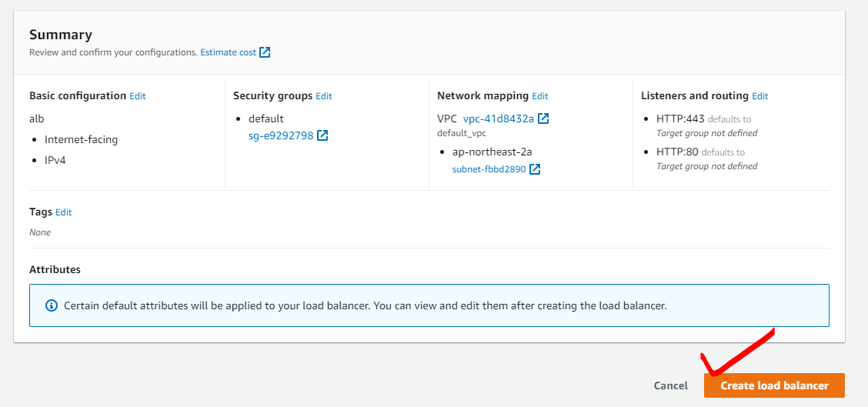This screenshot has height=407, width=868.
Task: Click the Tags value None
Action: (40, 232)
